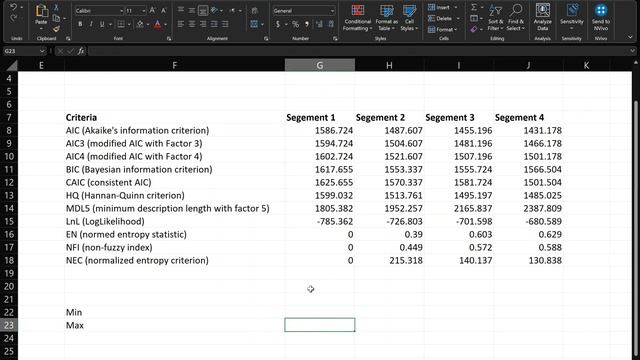Image resolution: width=640 pixels, height=360 pixels.
Task: Select row 22 header
Action: click(x=9, y=312)
